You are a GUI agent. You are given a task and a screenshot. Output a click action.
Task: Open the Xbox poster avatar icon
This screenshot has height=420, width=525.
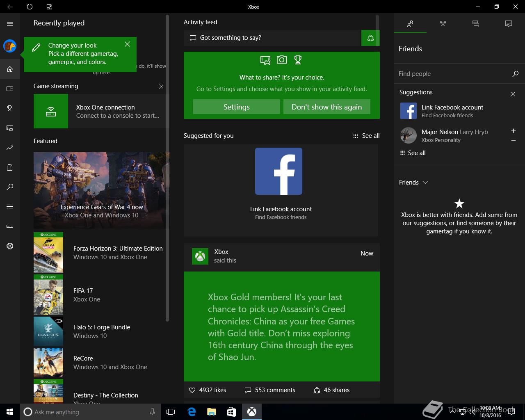click(200, 256)
